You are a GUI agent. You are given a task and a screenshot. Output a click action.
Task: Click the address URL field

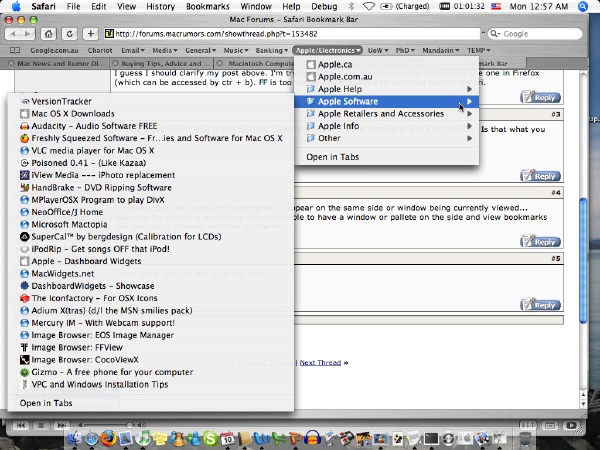[292, 34]
